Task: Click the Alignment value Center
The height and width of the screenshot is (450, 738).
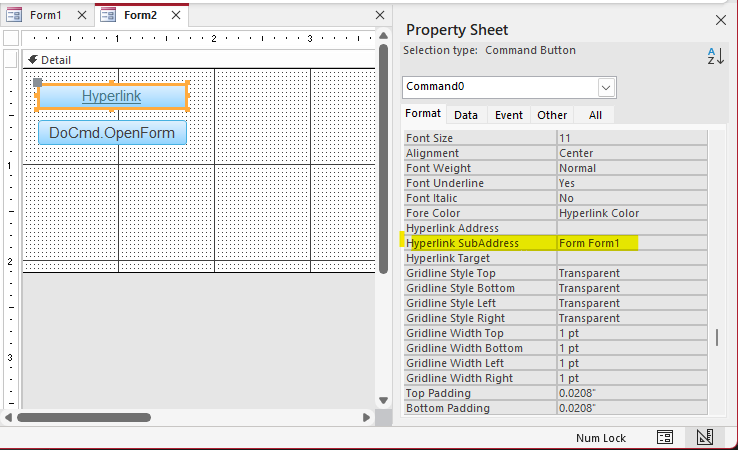Action: (x=632, y=153)
